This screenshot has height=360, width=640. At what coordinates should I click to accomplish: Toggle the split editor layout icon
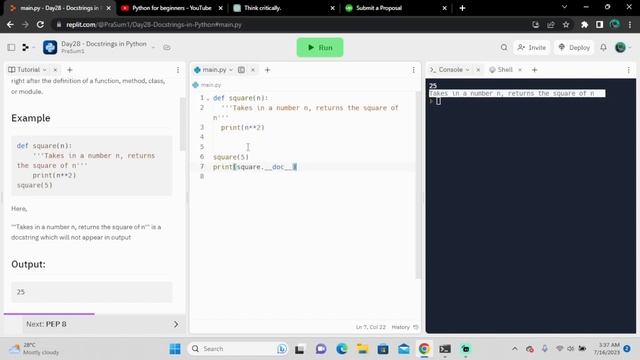[x=241, y=70]
